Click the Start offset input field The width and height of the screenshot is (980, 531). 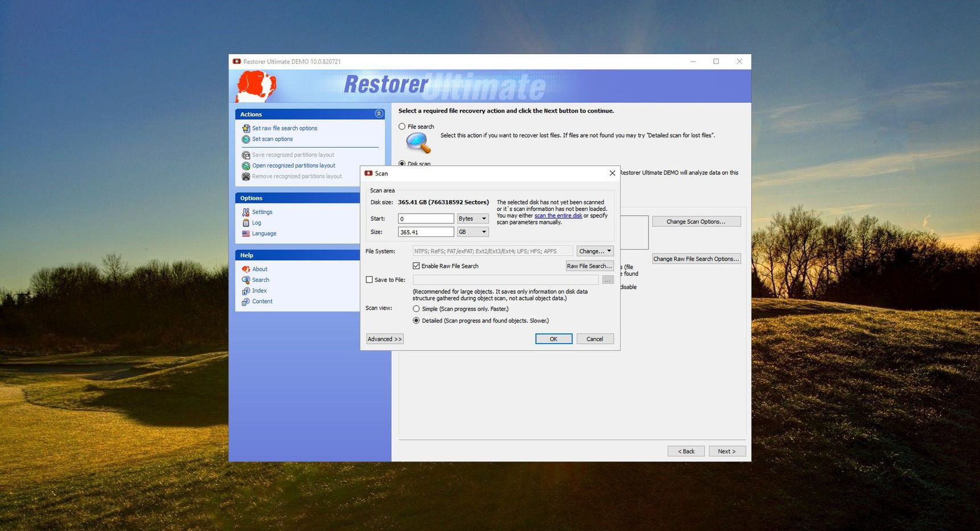click(x=426, y=219)
